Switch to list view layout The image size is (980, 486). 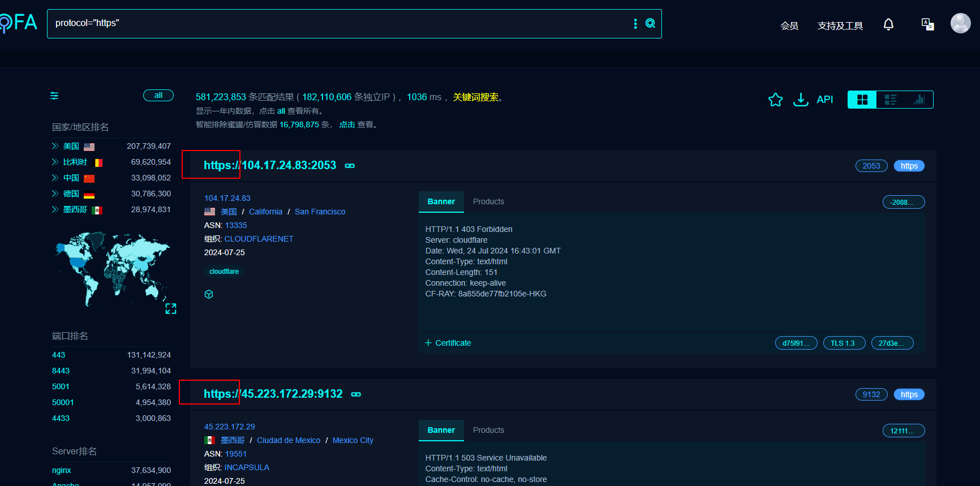click(890, 100)
